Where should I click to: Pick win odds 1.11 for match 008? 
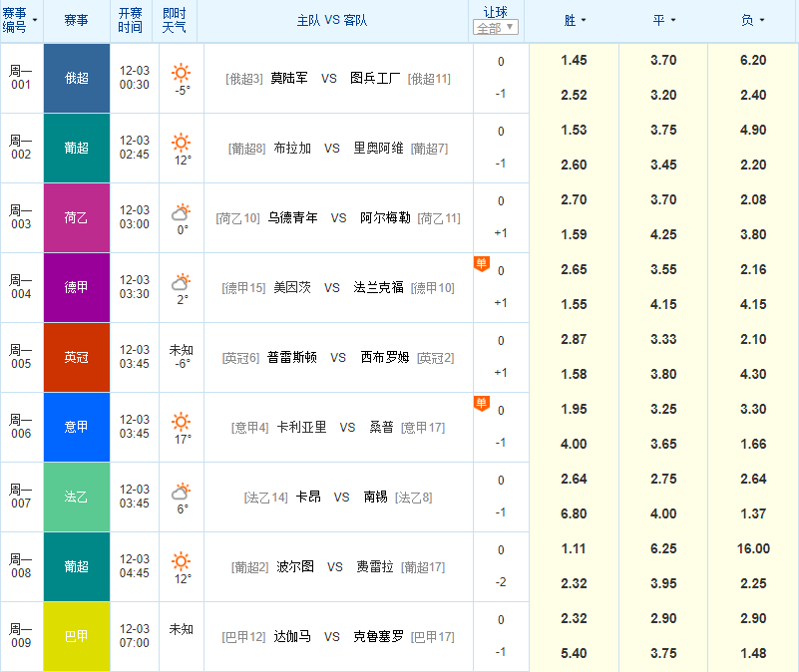pos(574,548)
